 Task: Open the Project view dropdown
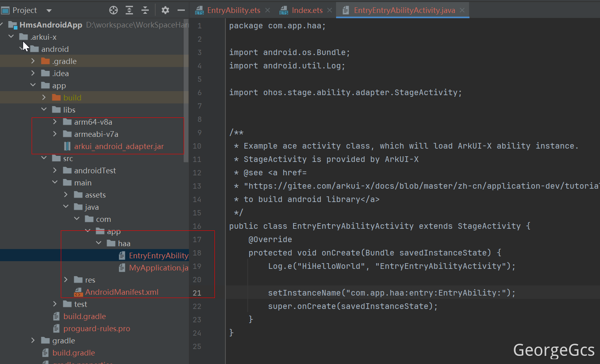tap(49, 11)
